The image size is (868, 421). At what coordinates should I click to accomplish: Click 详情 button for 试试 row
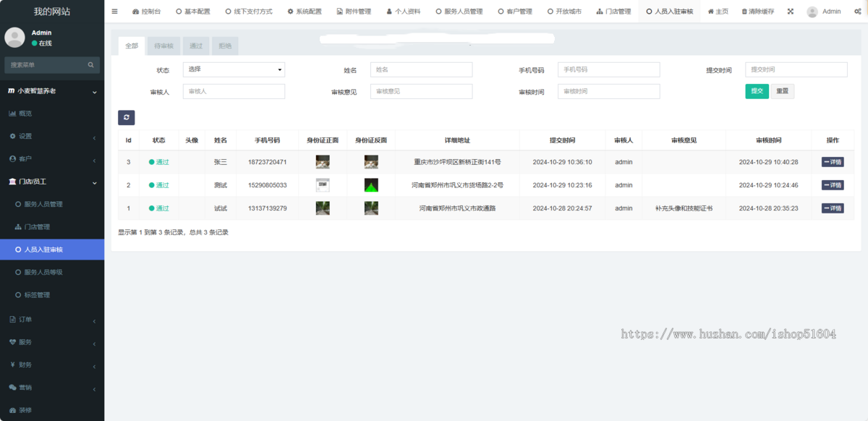[x=833, y=208]
